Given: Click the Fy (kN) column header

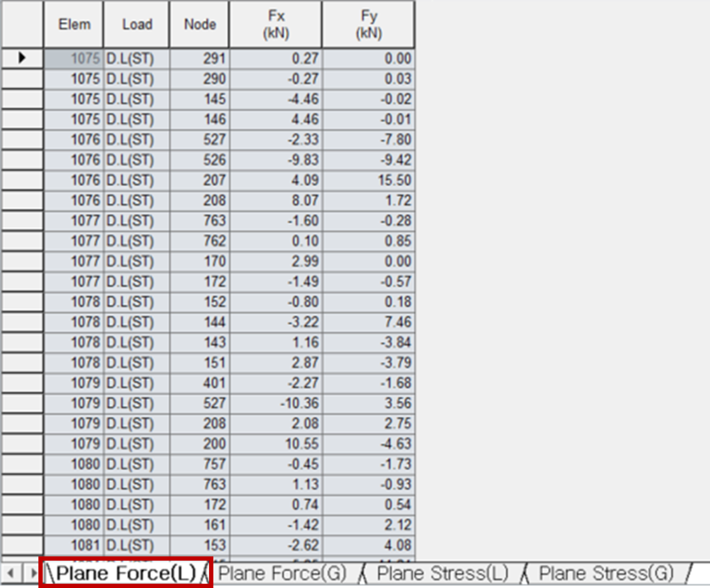Looking at the screenshot, I should 368,24.
